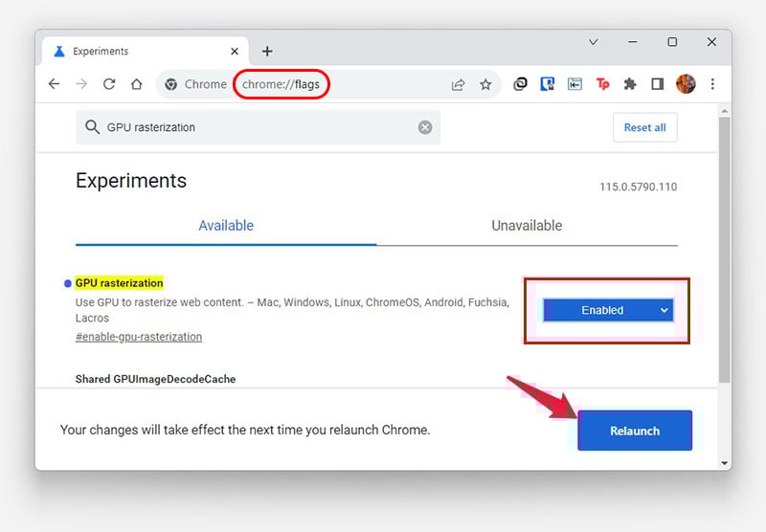Open a new tab with plus button
Viewport: 766px width, 532px height.
267,51
